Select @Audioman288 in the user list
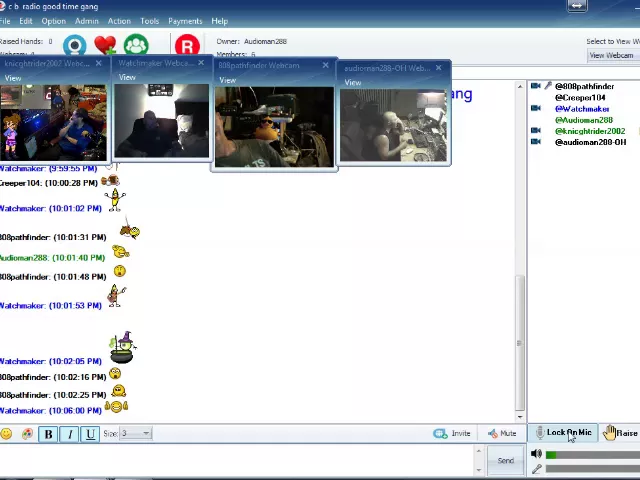 tap(584, 120)
